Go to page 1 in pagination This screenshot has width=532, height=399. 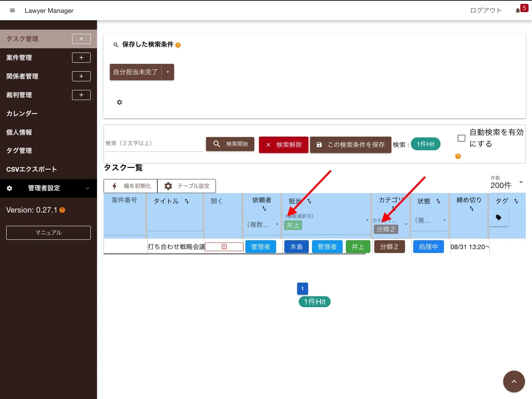tap(303, 288)
